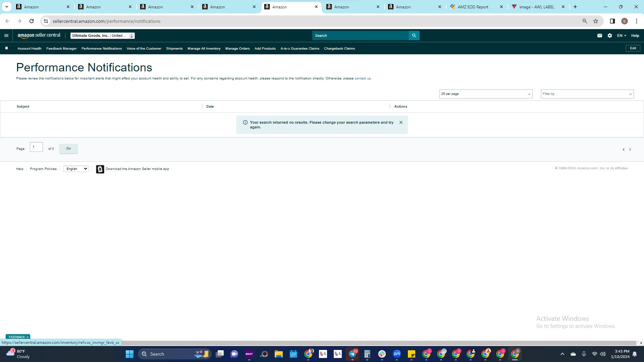Bookmark this page with the star icon
644x362 pixels.
596,21
